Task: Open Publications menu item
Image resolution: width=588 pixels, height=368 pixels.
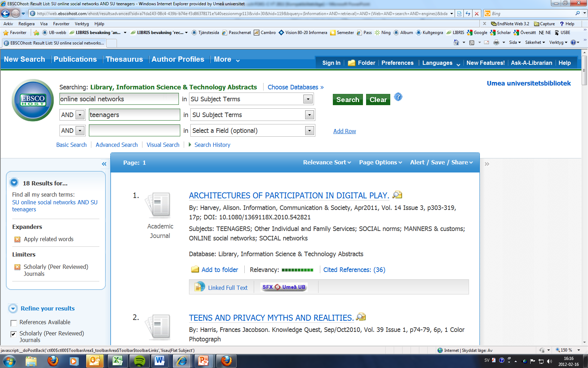Action: [75, 59]
